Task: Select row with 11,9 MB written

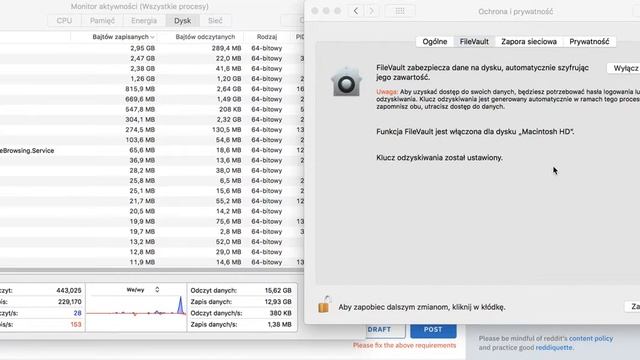Action: pos(152,262)
